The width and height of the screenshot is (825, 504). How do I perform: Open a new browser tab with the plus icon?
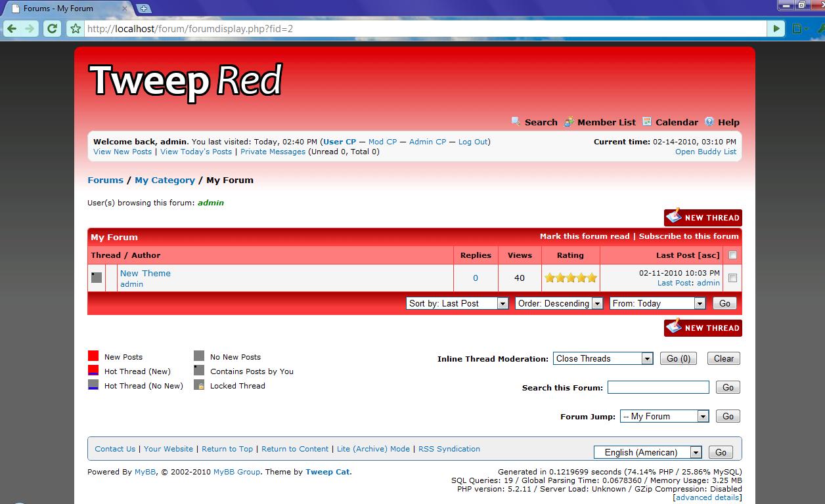click(x=144, y=9)
